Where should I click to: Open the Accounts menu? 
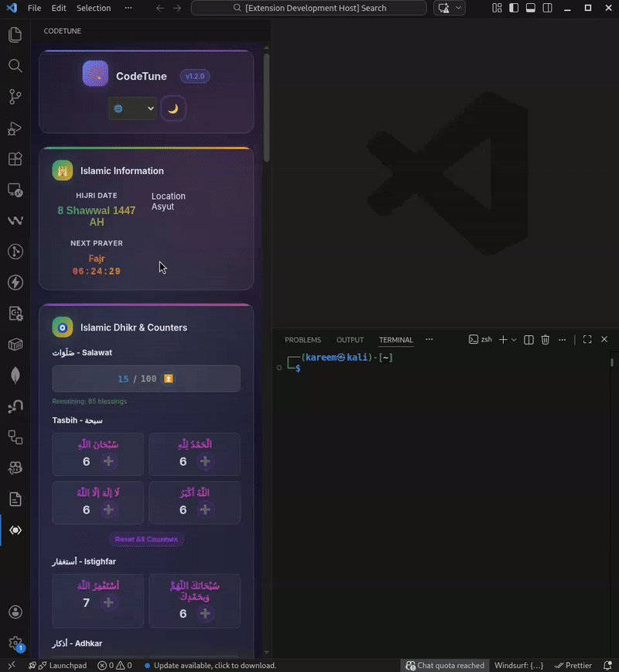point(15,612)
